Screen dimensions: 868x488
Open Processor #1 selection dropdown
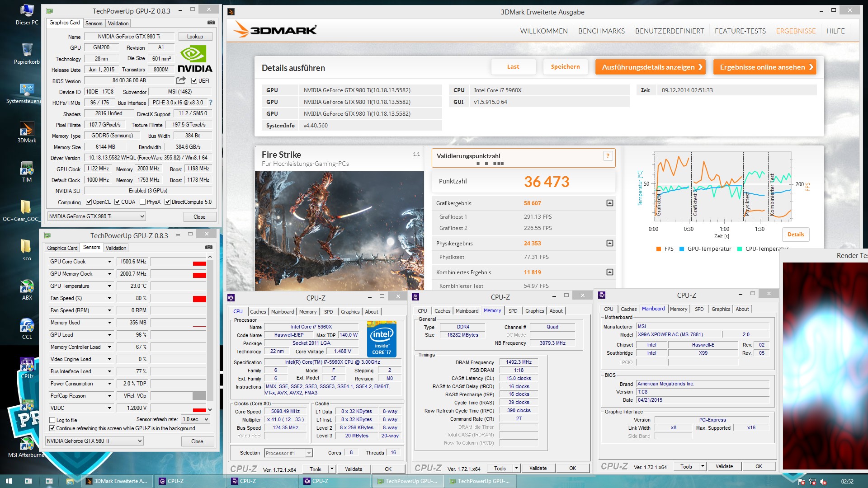coord(288,453)
